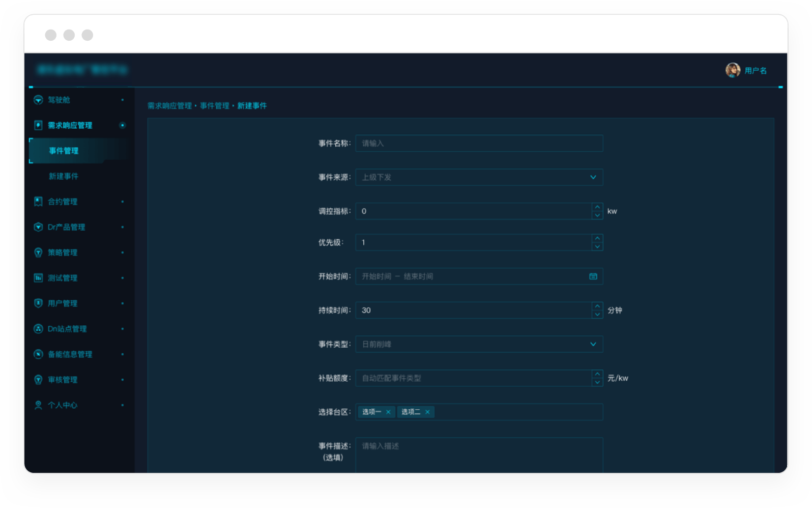The image size is (812, 508).
Task: Click the 备能信息管理 icon
Action: pos(38,354)
